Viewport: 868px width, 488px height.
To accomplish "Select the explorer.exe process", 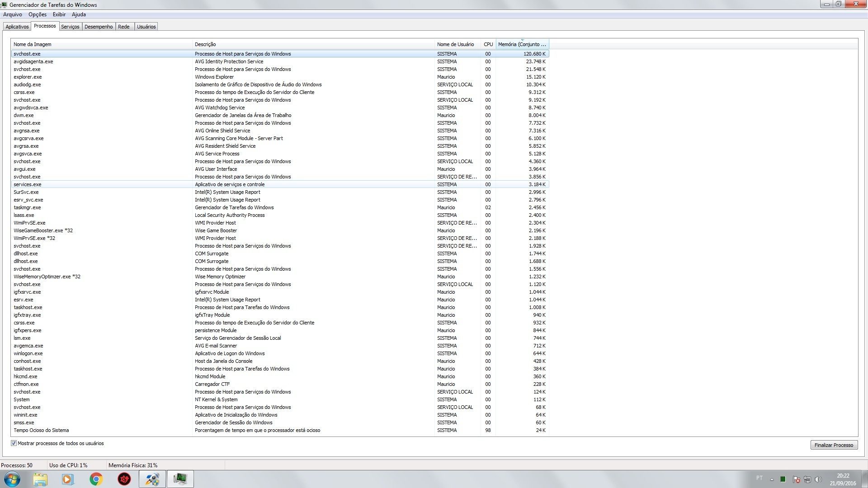I will coord(280,77).
